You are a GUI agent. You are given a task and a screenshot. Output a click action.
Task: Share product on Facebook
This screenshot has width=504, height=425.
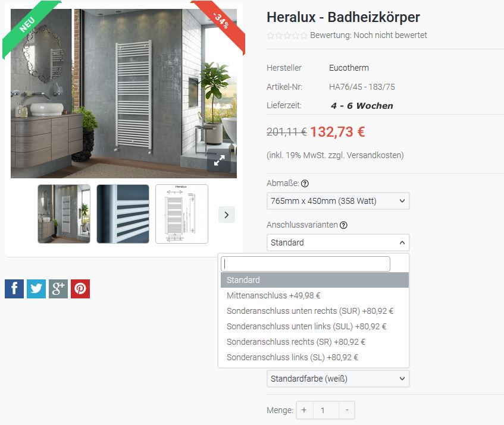[x=14, y=288]
